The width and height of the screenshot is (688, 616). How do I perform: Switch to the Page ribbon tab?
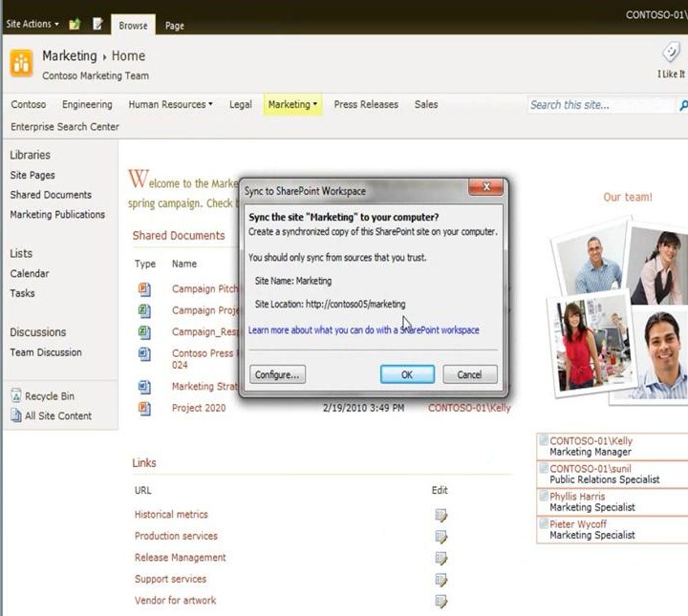point(175,26)
